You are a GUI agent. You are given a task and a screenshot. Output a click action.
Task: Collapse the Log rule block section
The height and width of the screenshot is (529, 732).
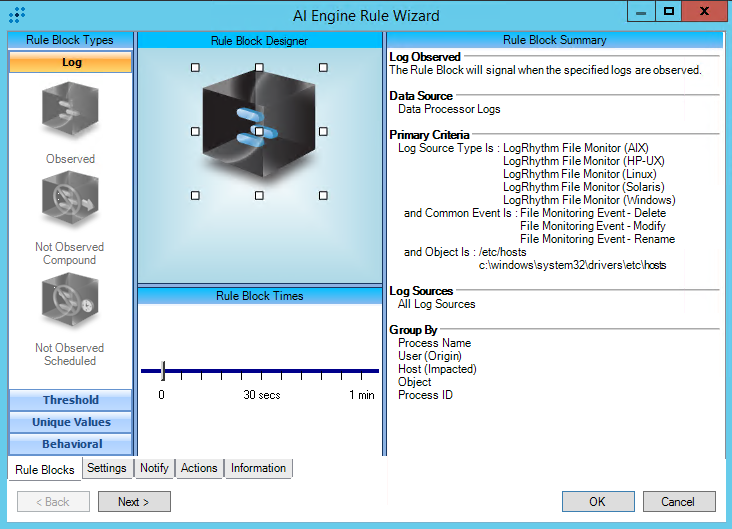point(70,62)
